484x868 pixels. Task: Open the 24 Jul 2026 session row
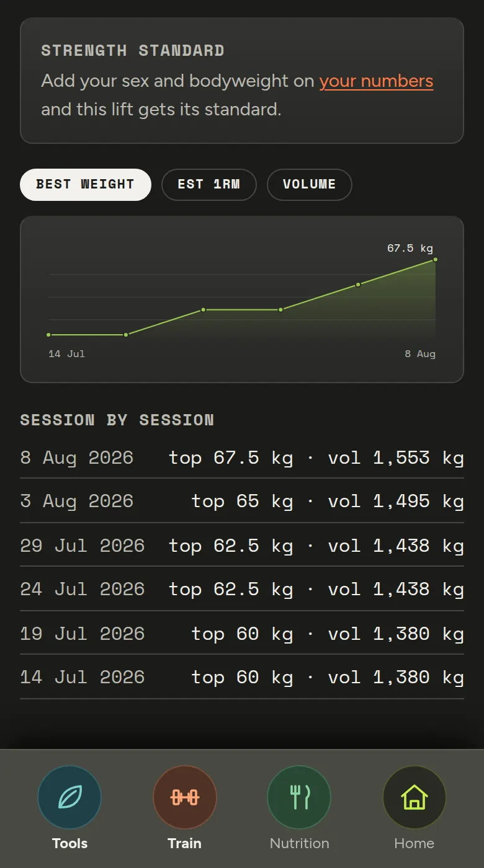(242, 589)
